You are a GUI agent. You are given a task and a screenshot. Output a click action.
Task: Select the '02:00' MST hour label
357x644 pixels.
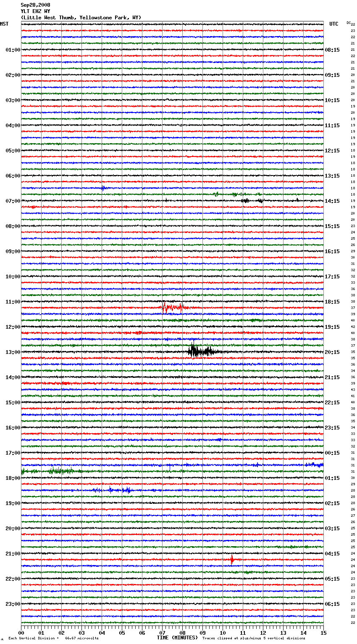13,75
